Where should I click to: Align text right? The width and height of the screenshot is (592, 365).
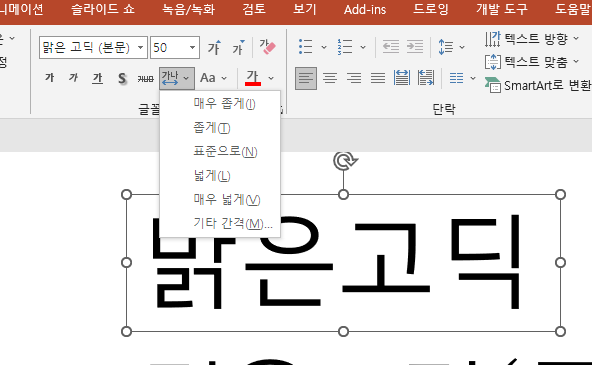tap(354, 78)
